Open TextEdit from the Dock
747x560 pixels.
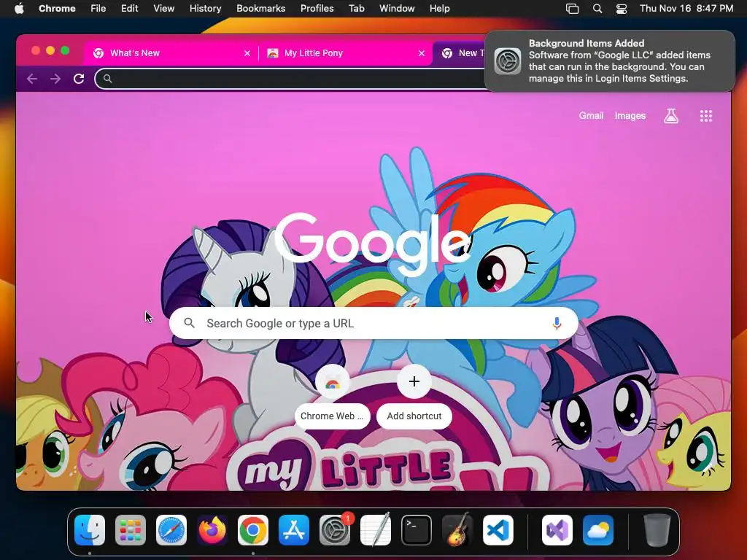pos(376,530)
